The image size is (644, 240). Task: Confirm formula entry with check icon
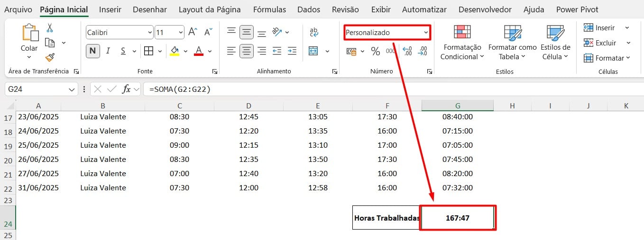click(x=112, y=89)
